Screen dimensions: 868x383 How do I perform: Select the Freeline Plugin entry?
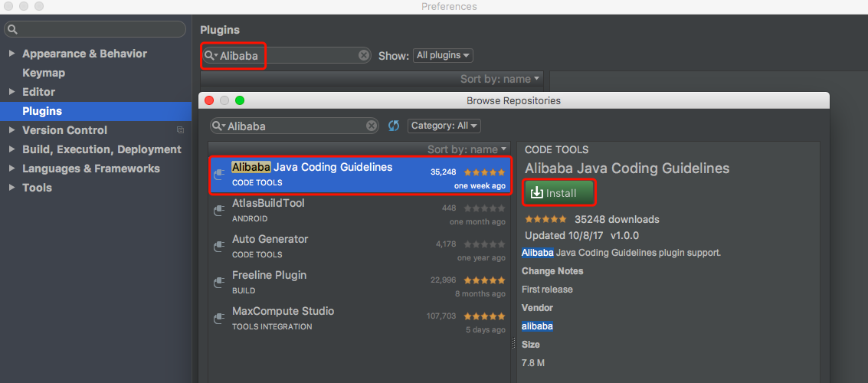360,283
